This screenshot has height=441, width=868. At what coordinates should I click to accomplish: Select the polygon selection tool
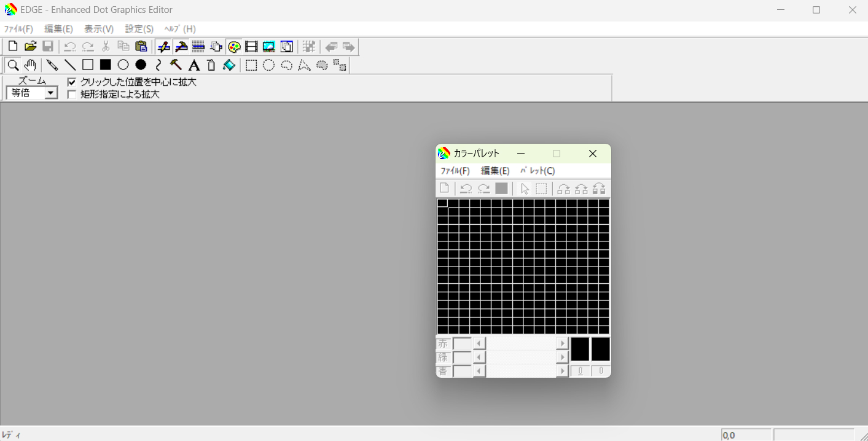[304, 65]
